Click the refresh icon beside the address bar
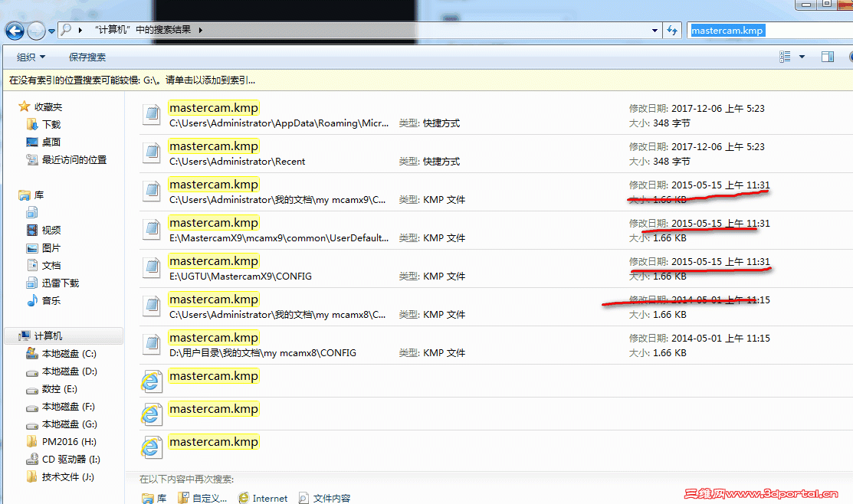The image size is (853, 504). [x=671, y=30]
